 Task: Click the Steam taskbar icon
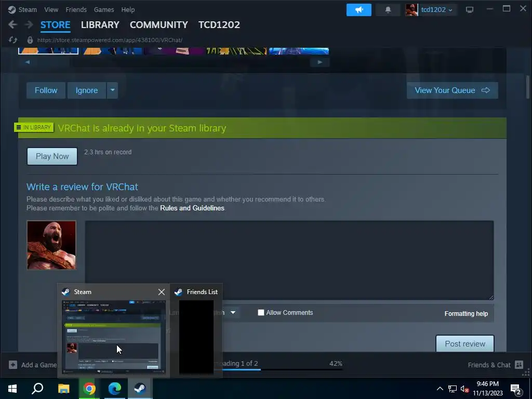pyautogui.click(x=140, y=388)
